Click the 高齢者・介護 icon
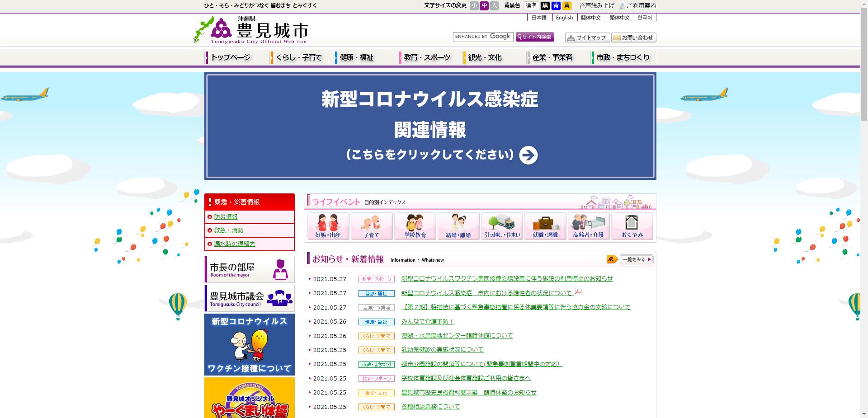868x418 pixels. coord(589,226)
